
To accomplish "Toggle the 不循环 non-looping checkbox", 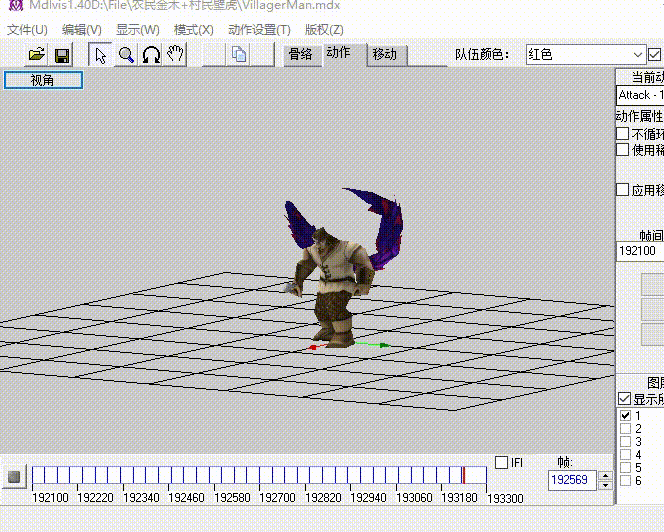I will coord(622,134).
